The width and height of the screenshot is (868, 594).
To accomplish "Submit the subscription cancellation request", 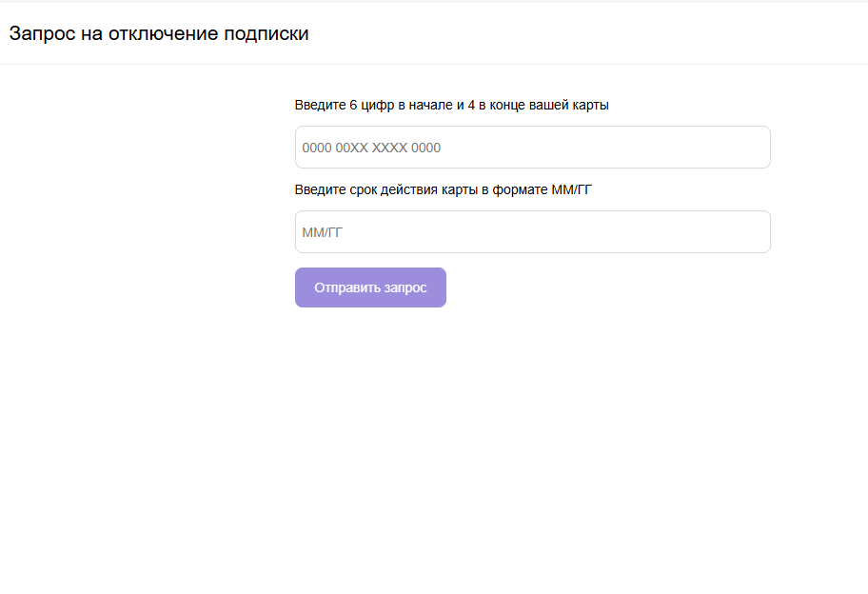I will point(370,287).
